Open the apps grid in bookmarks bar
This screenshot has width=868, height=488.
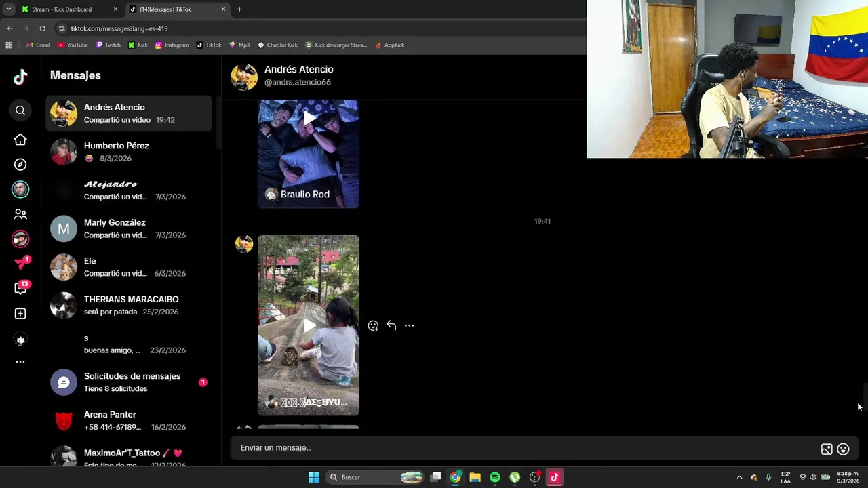click(9, 45)
